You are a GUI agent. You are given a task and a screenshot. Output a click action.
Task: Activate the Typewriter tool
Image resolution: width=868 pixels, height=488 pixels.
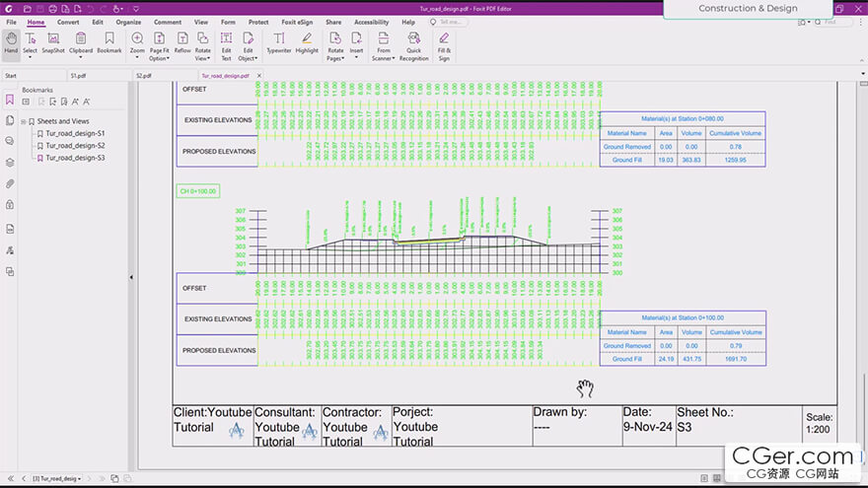coord(278,42)
